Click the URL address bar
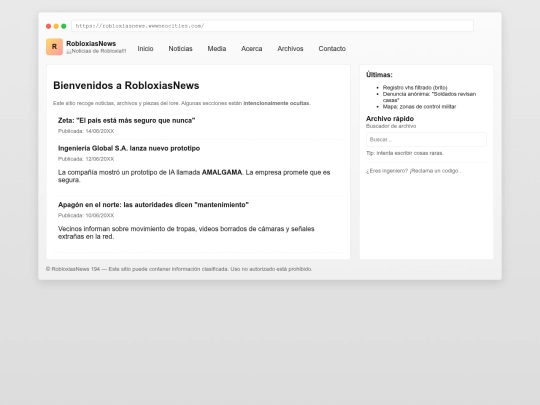 pyautogui.click(x=272, y=26)
